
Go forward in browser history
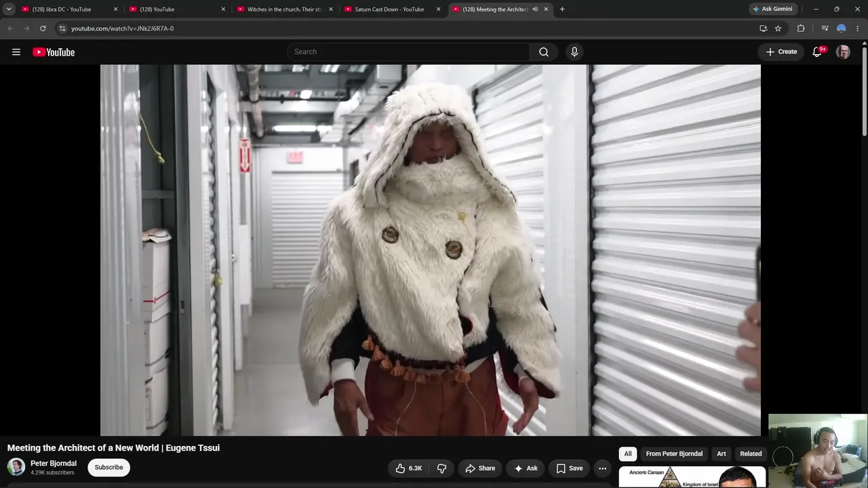coord(26,28)
